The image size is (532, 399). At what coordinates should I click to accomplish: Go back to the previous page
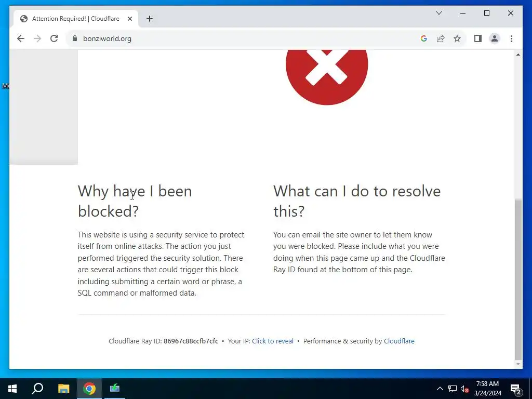21,38
